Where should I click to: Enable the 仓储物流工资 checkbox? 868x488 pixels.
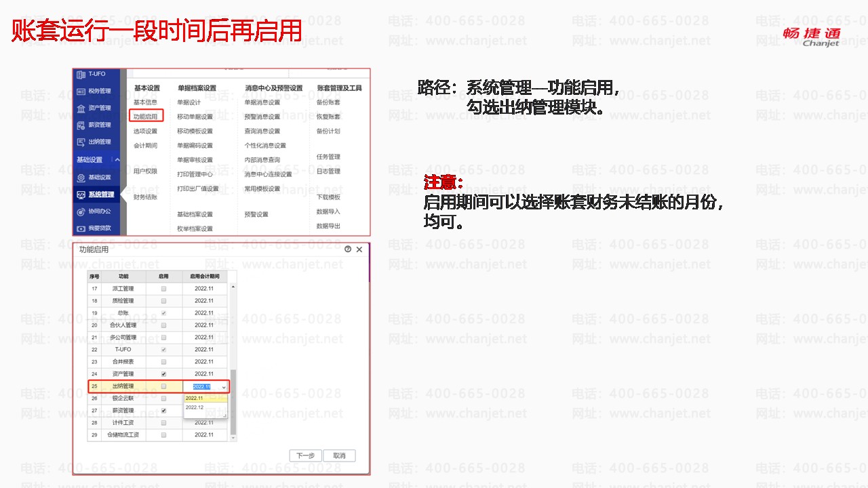coord(163,435)
